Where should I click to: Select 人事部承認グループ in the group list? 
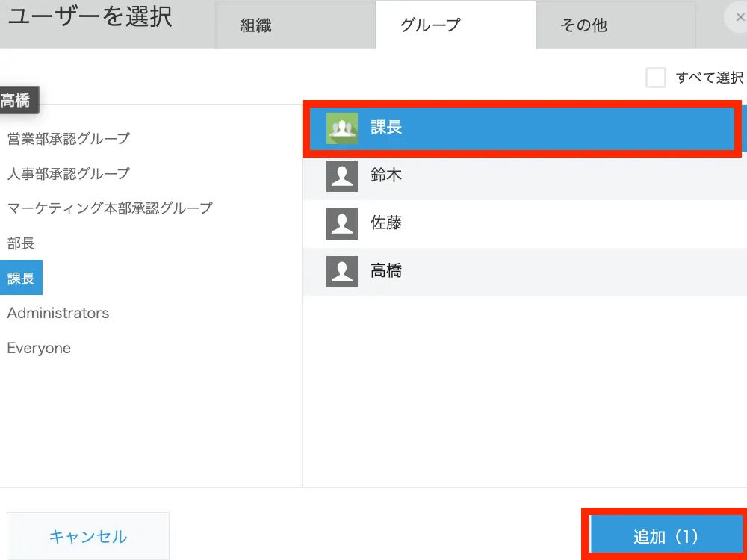pyautogui.click(x=69, y=174)
